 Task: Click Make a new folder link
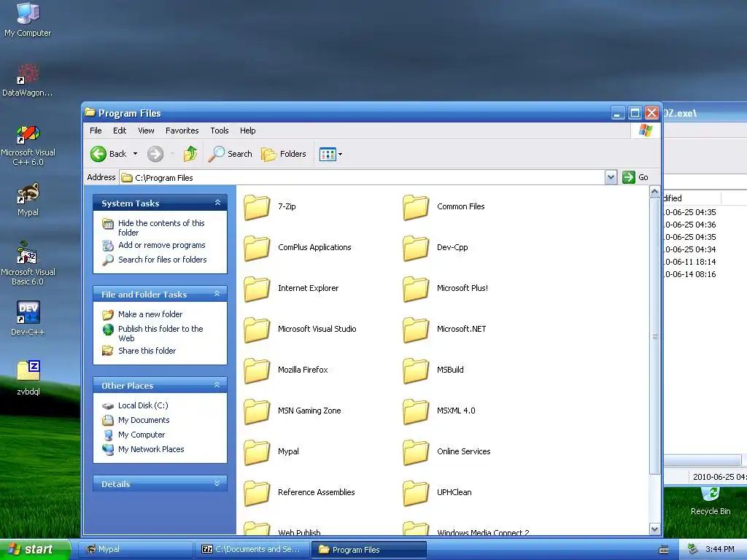click(x=150, y=314)
